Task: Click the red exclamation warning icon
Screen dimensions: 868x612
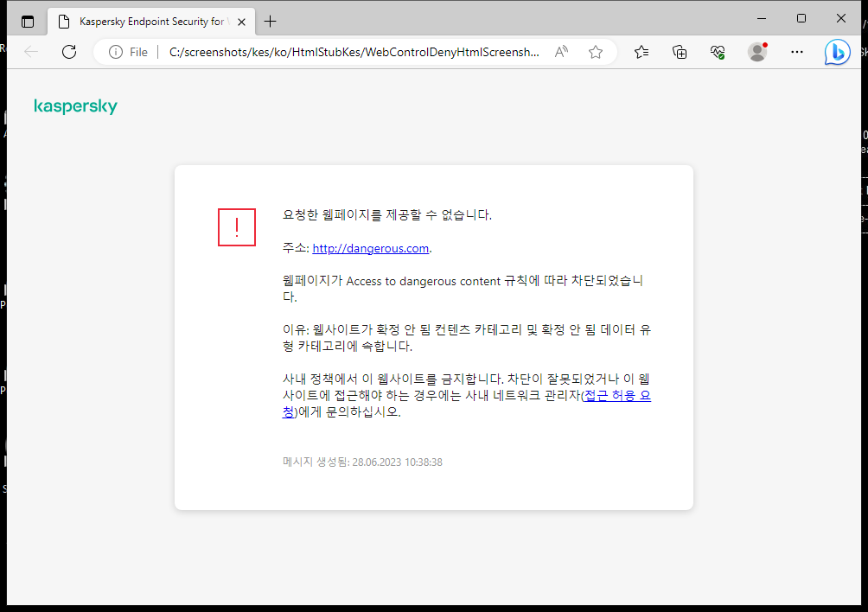Action: 236,227
